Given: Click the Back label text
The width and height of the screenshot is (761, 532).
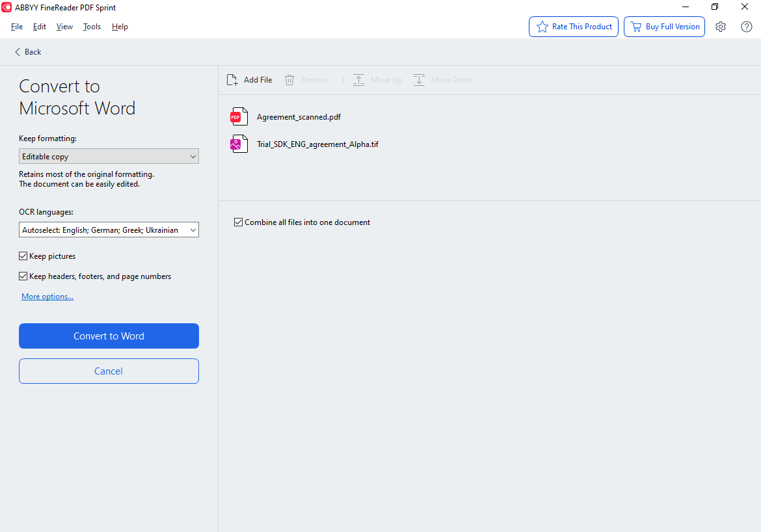Looking at the screenshot, I should (33, 52).
